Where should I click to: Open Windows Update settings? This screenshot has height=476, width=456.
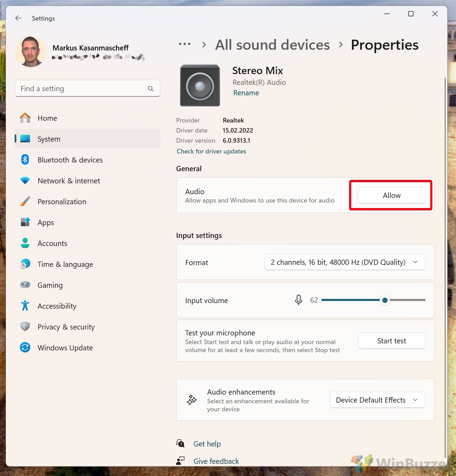tap(87, 348)
